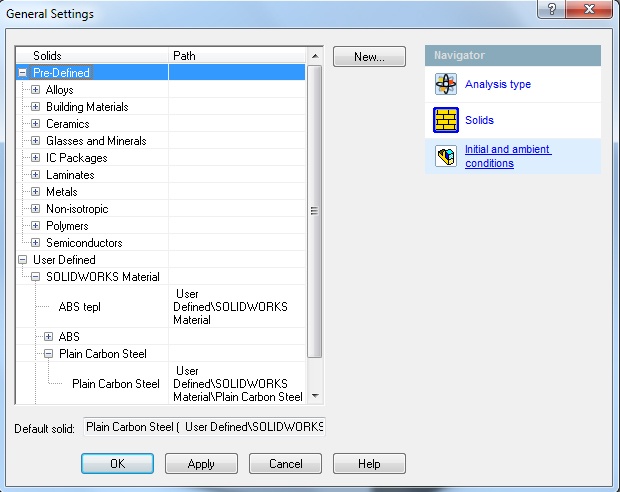This screenshot has height=492, width=620.
Task: Expand the IC Packages category
Action: click(35, 157)
